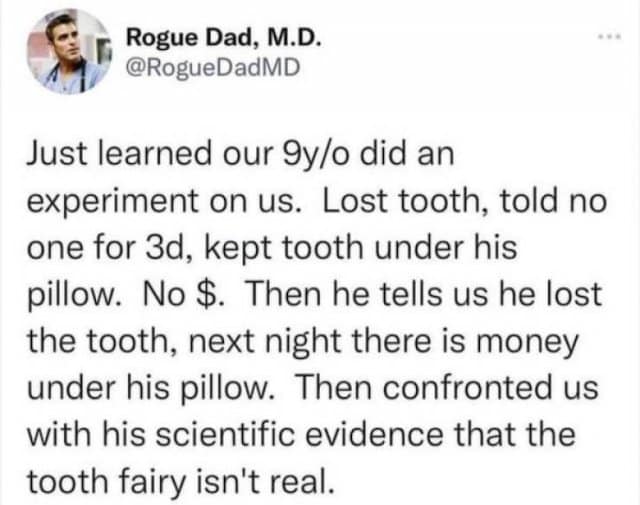This screenshot has width=640, height=505.
Task: Click the dollar sign in the tweet
Action: pyautogui.click(x=204, y=296)
